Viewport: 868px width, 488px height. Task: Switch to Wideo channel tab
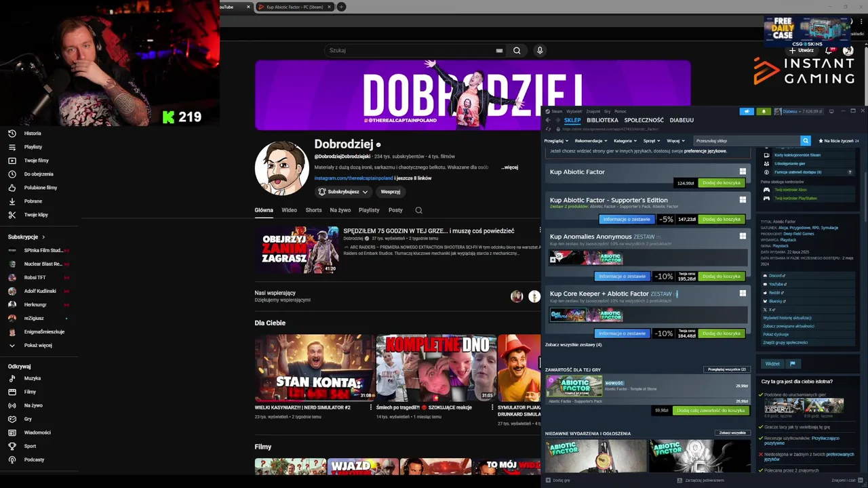(290, 210)
